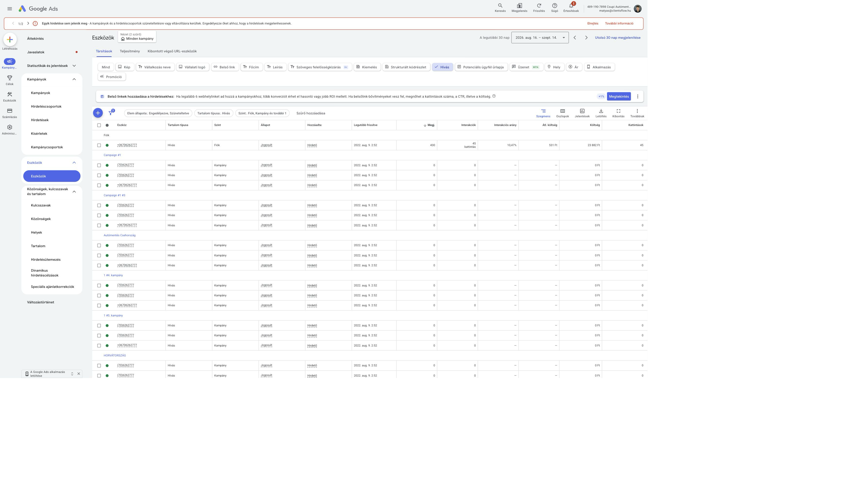Switch to the Teljesítmény tab
This screenshot has height=504, width=863.
pyautogui.click(x=130, y=51)
